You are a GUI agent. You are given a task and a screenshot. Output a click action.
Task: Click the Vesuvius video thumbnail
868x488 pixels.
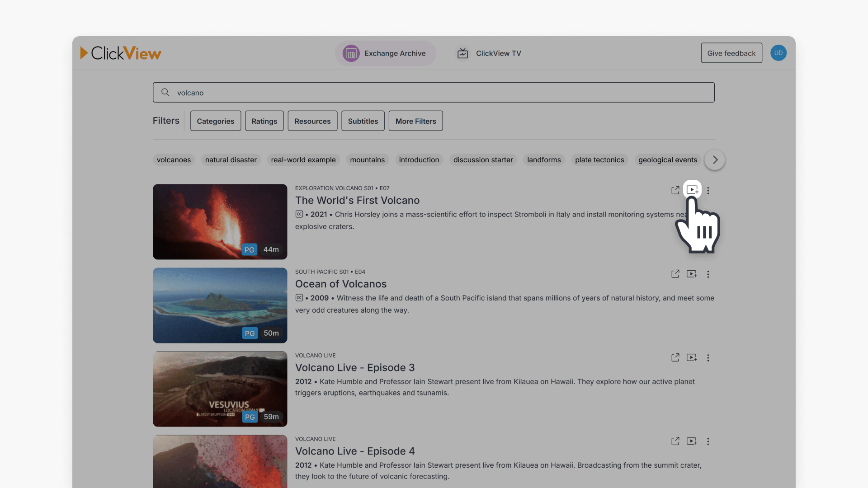click(220, 389)
